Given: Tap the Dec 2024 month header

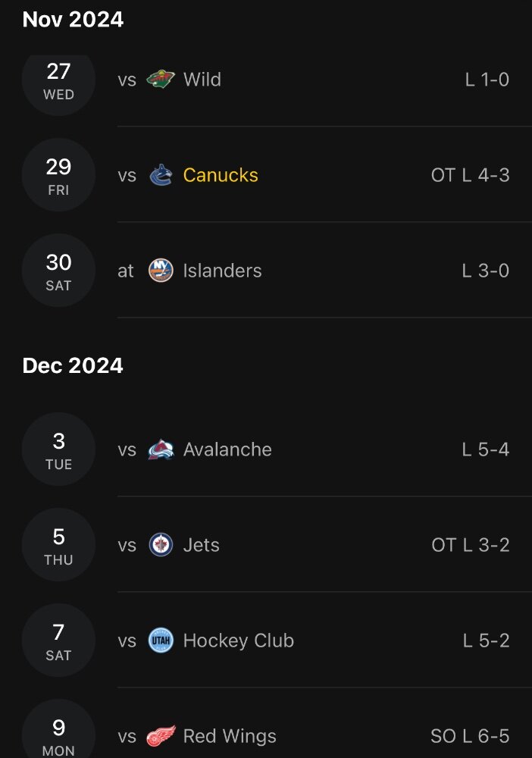Looking at the screenshot, I should (73, 365).
